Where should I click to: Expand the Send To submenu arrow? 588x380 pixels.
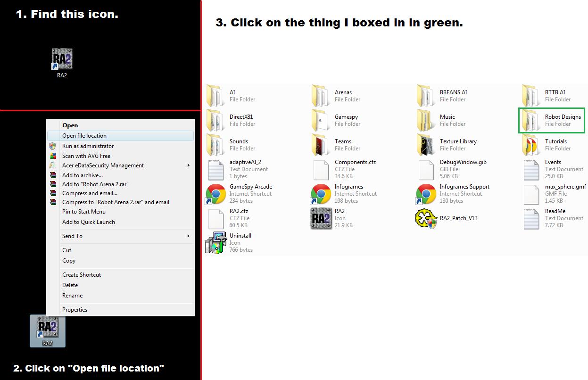point(189,236)
